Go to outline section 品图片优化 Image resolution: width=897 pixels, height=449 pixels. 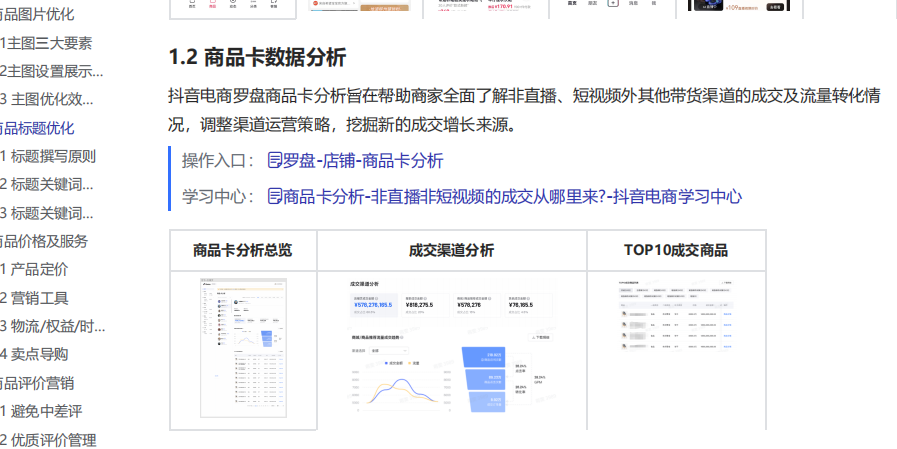pos(37,14)
